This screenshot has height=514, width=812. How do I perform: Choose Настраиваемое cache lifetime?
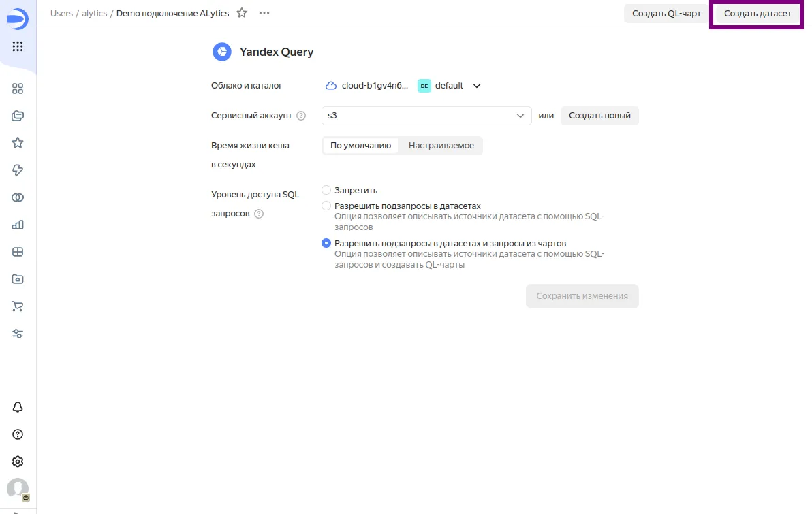click(x=441, y=146)
